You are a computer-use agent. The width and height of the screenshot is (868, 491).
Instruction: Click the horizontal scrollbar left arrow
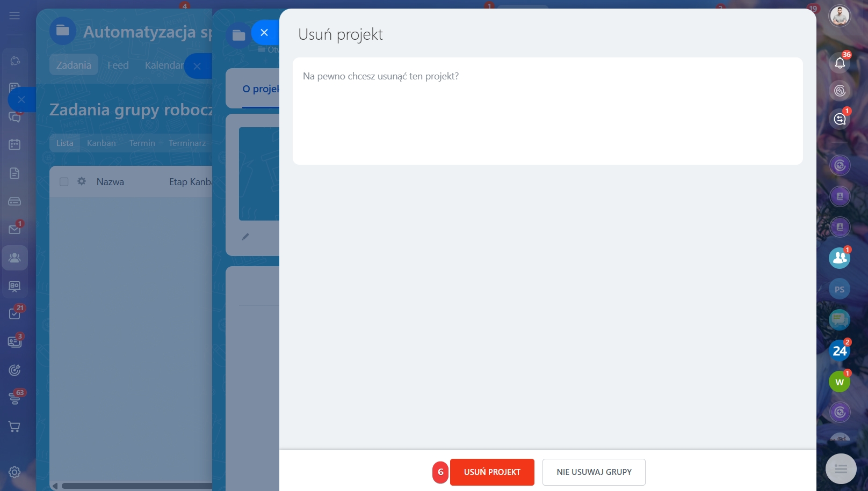tap(55, 486)
